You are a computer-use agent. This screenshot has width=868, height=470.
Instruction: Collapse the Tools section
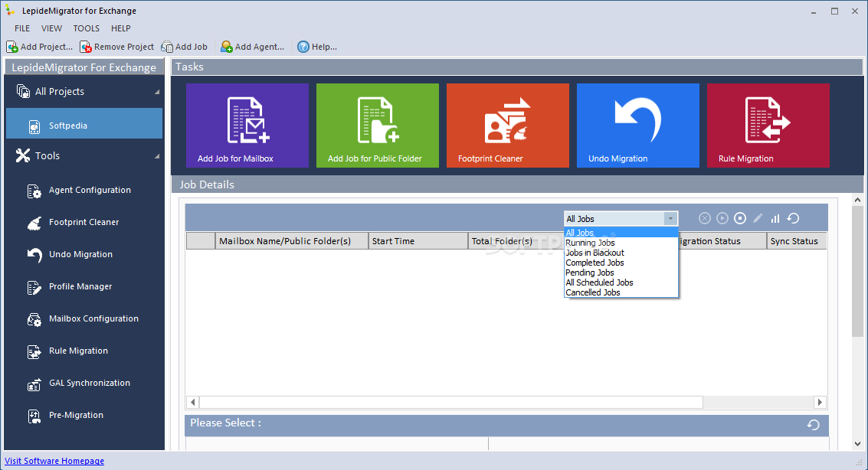[x=156, y=156]
